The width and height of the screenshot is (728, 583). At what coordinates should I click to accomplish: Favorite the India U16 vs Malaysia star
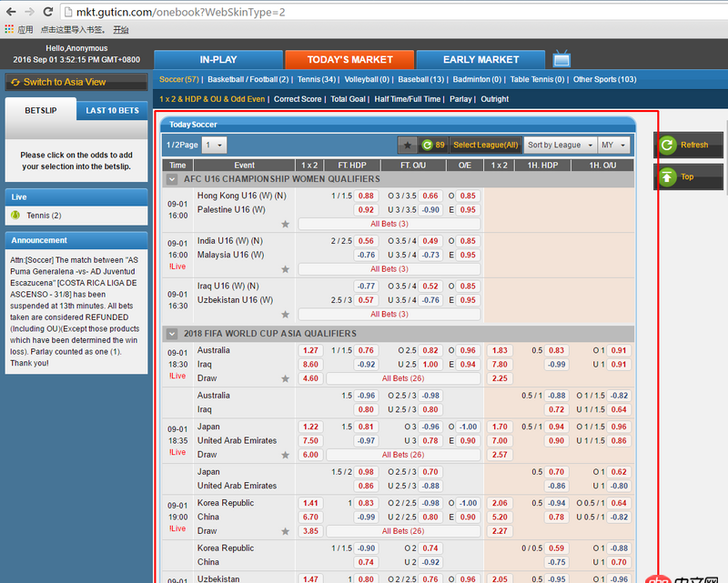285,269
